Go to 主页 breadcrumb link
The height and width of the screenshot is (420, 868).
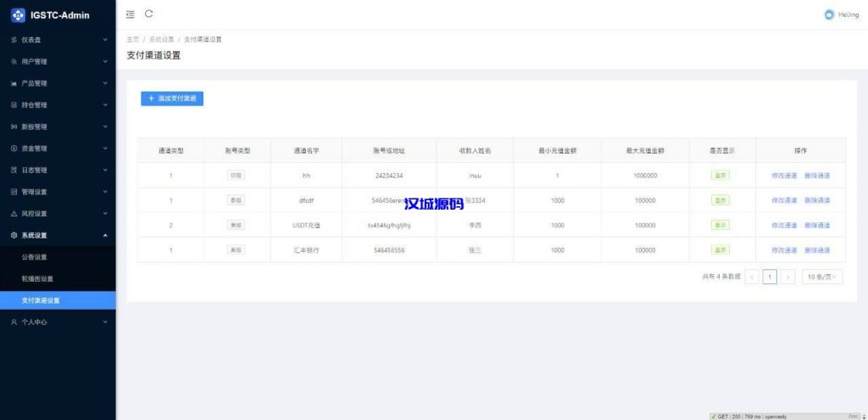(x=132, y=39)
